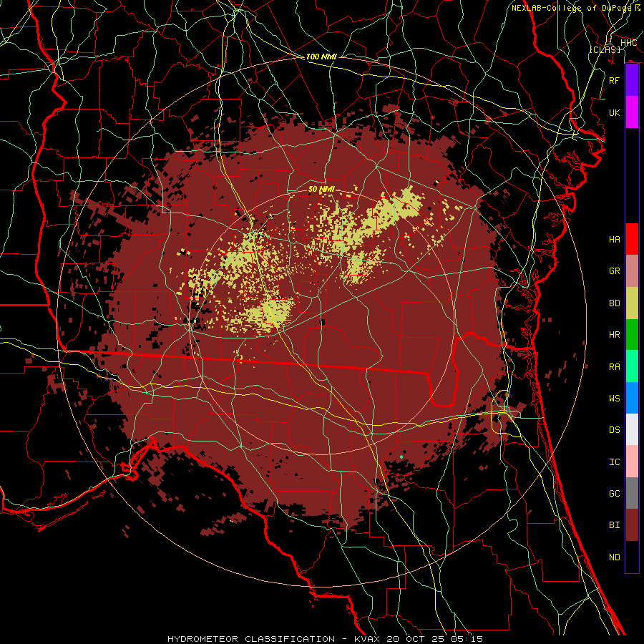Click the RA legend label
This screenshot has width=644, height=644.
(615, 367)
